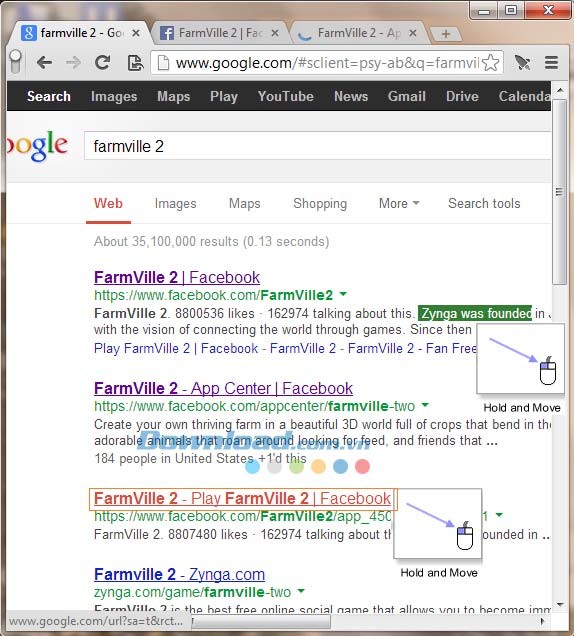Open the "FarmVille 2 | Facebook" result
The height and width of the screenshot is (636, 574).
pyautogui.click(x=177, y=278)
